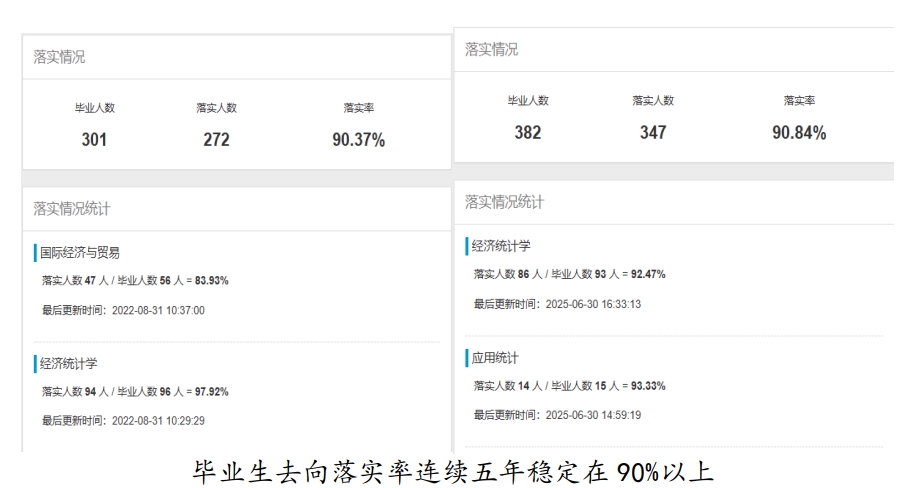
Task: Click update time 2022-08-31 10:29:29
Action: [123, 421]
